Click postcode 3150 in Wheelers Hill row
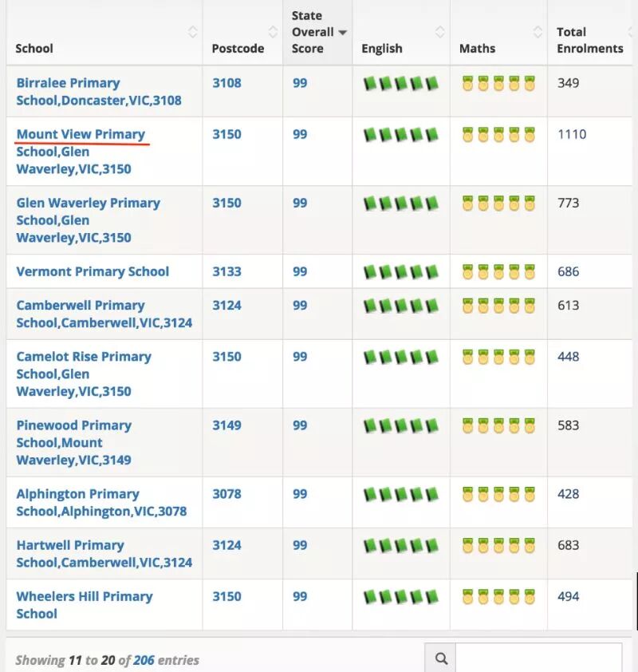This screenshot has height=672, width=638. coord(227,596)
